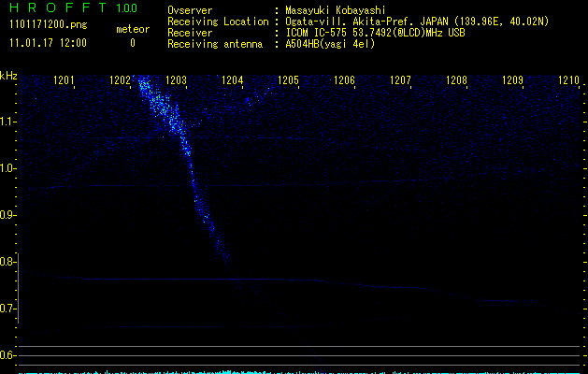
Task: Click time marker 1201
Action: pyautogui.click(x=64, y=80)
